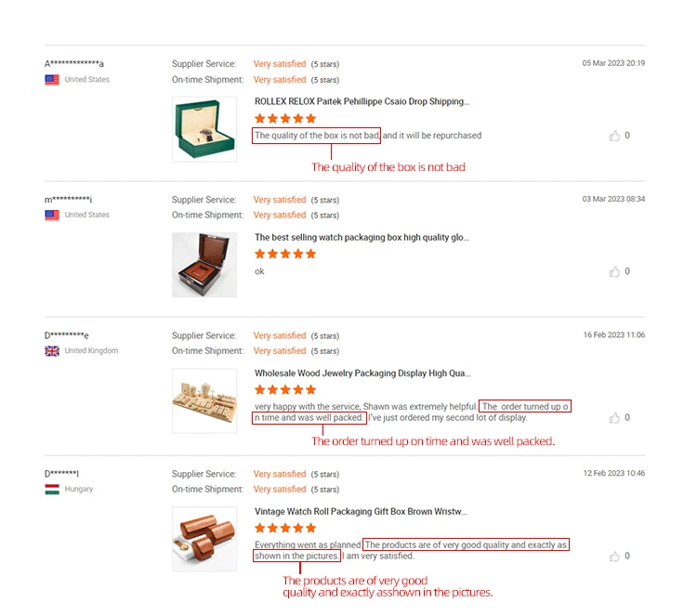Screen dimensions: 697x616
Task: Open the green watch box product image
Action: 204,129
